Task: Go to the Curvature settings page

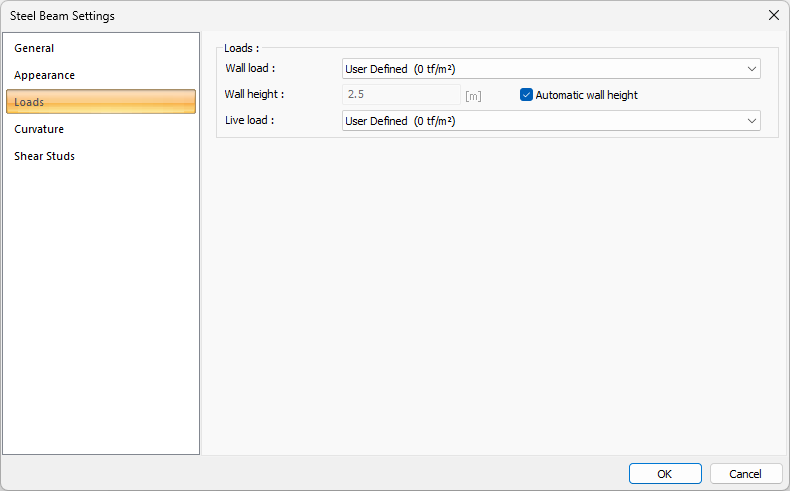Action: (x=39, y=129)
